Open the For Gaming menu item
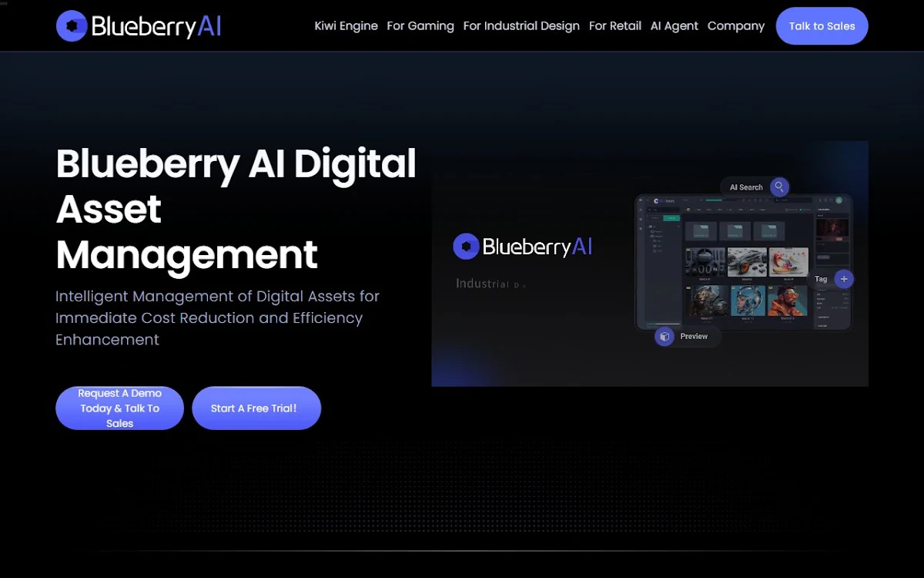This screenshot has height=578, width=924. click(420, 26)
